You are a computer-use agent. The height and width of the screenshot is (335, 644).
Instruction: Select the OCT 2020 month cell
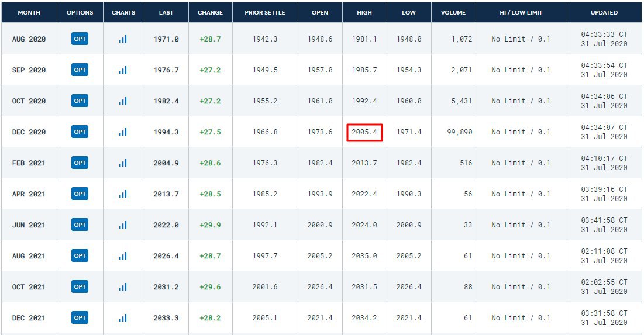(29, 101)
